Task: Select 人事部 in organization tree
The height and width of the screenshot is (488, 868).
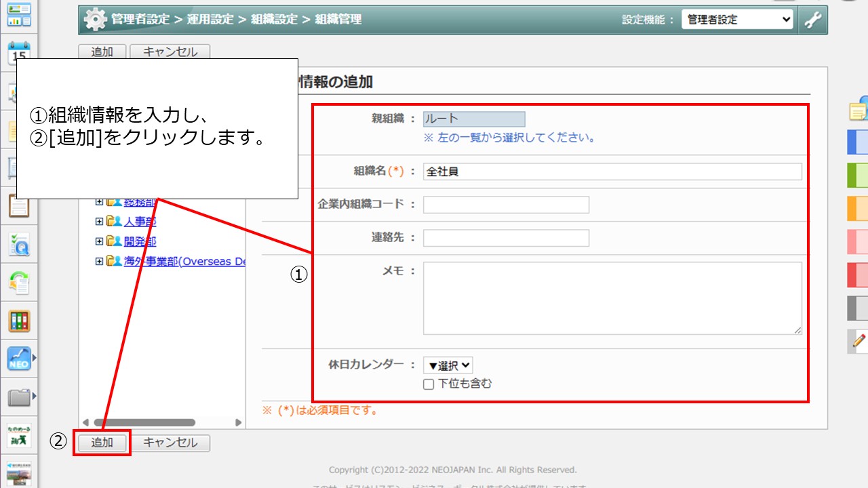Action: pyautogui.click(x=140, y=221)
